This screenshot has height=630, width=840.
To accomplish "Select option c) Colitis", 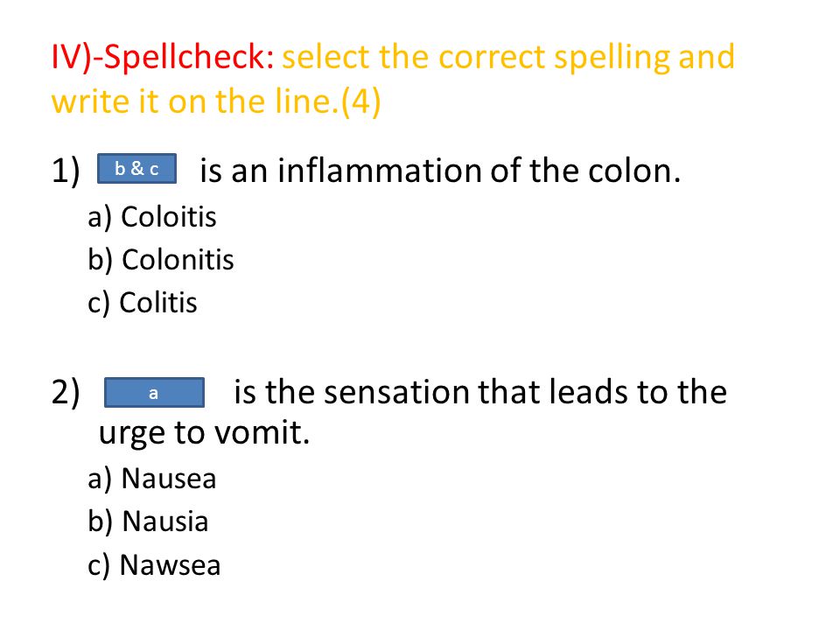I will pos(143,303).
